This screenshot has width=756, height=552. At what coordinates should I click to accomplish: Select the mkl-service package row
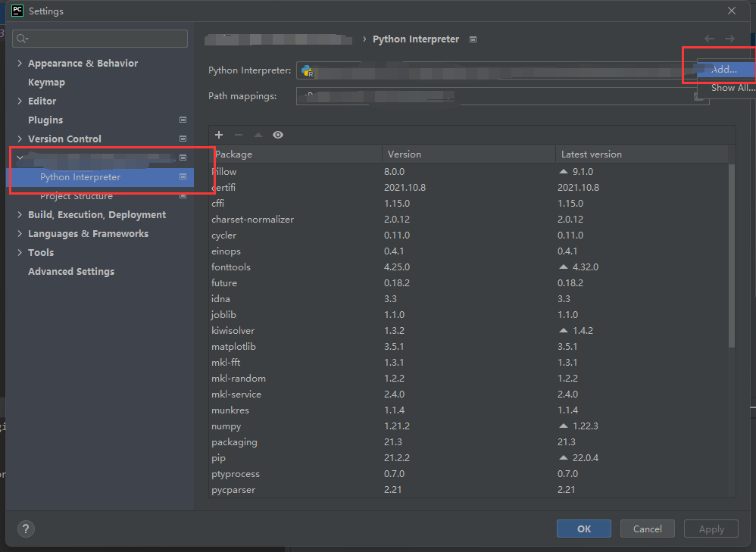[469, 395]
